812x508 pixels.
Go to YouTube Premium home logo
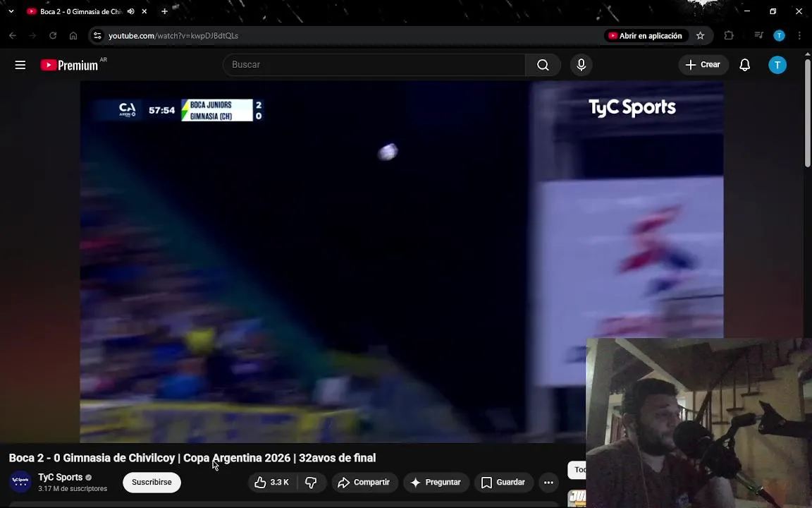click(69, 65)
